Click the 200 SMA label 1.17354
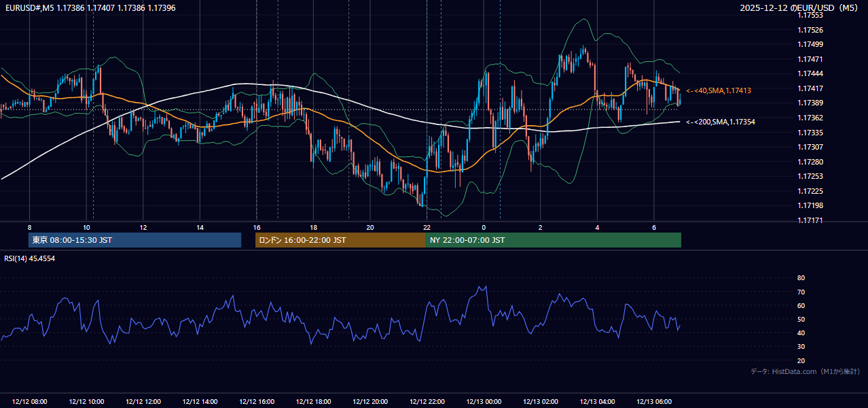 [x=721, y=122]
